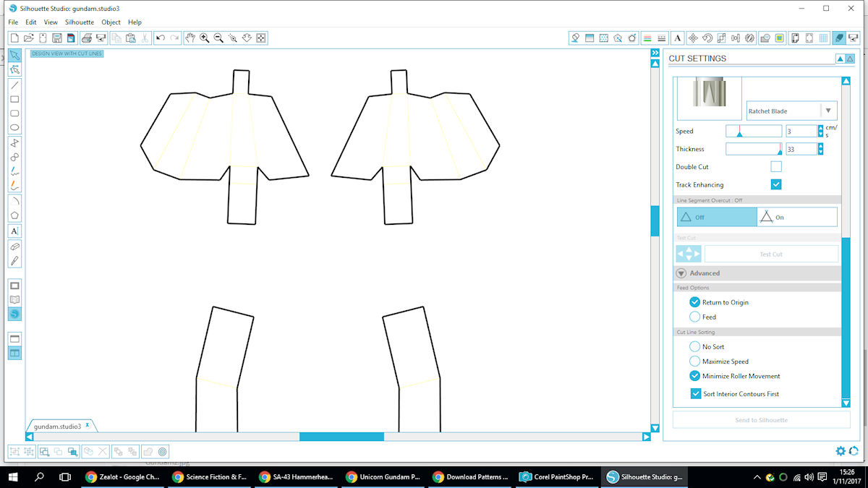The width and height of the screenshot is (868, 488).
Task: Open the Help menu
Action: coord(135,22)
